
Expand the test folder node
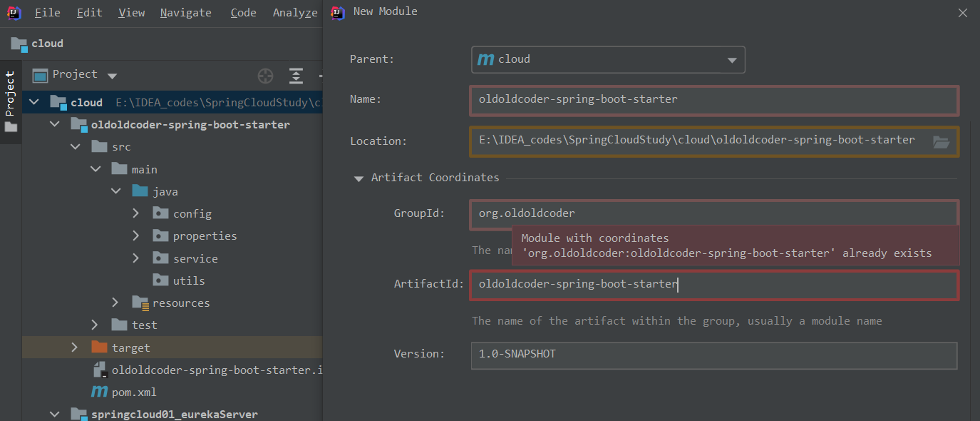click(x=95, y=325)
